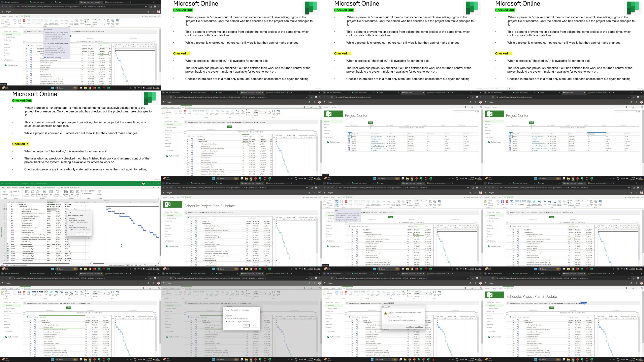Select Save radio in Project Professional Close dialog
644x362 pixels.
point(72,223)
